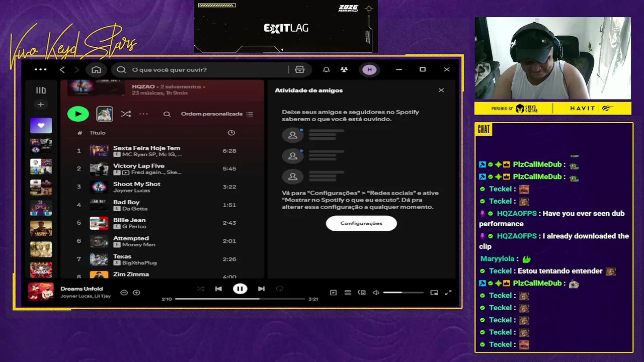644x362 pixels.
Task: Hide the current song with minus circle
Action: click(x=124, y=293)
